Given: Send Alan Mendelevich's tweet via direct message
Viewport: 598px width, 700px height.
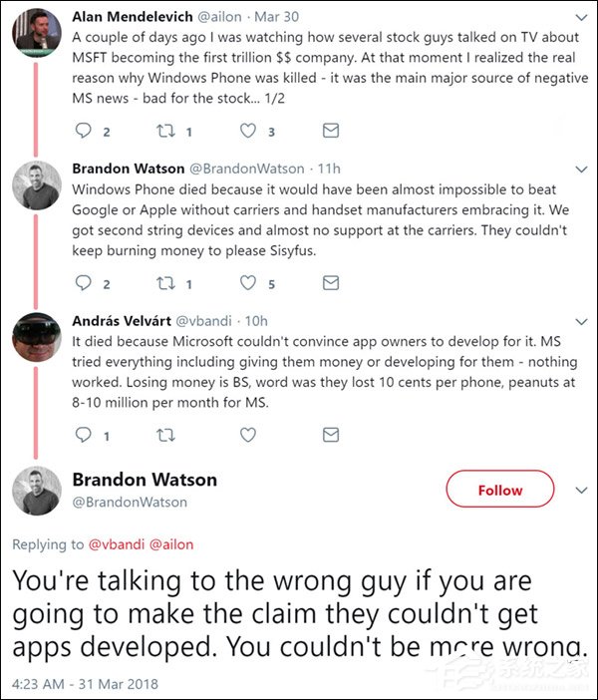Looking at the screenshot, I should tap(331, 131).
